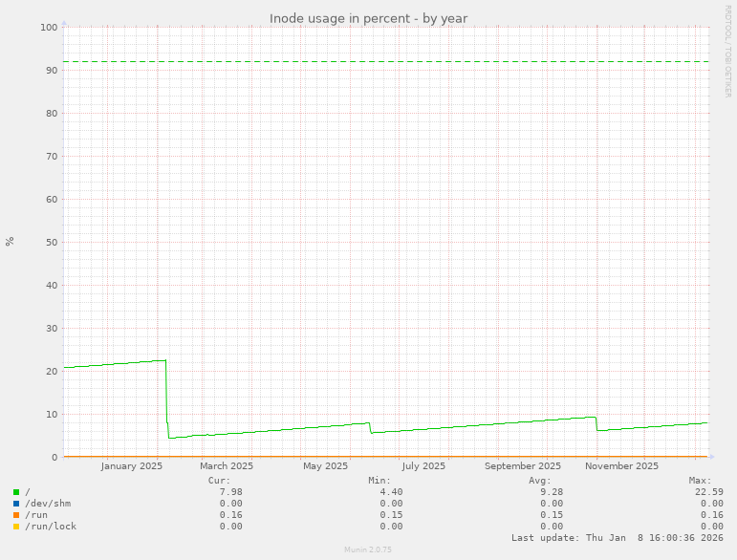The image size is (737, 560).
Task: Click the blue swatch for /dev/shm
Action: pos(16,504)
